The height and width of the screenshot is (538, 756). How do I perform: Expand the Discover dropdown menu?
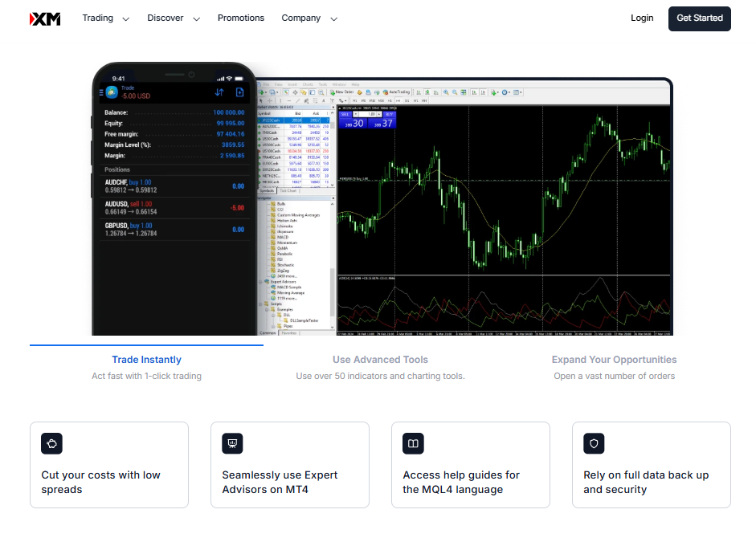173,18
